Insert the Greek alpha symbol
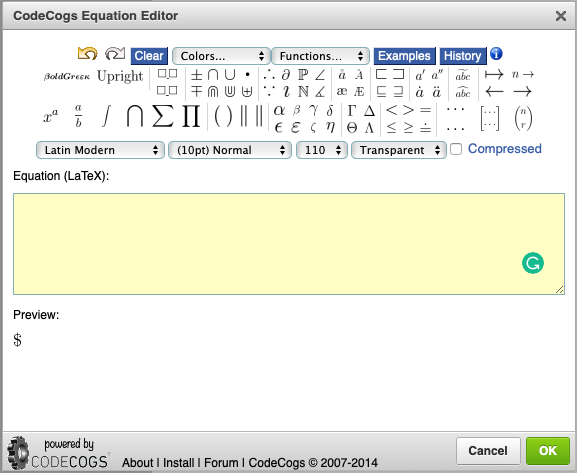The width and height of the screenshot is (577, 473). (279, 110)
